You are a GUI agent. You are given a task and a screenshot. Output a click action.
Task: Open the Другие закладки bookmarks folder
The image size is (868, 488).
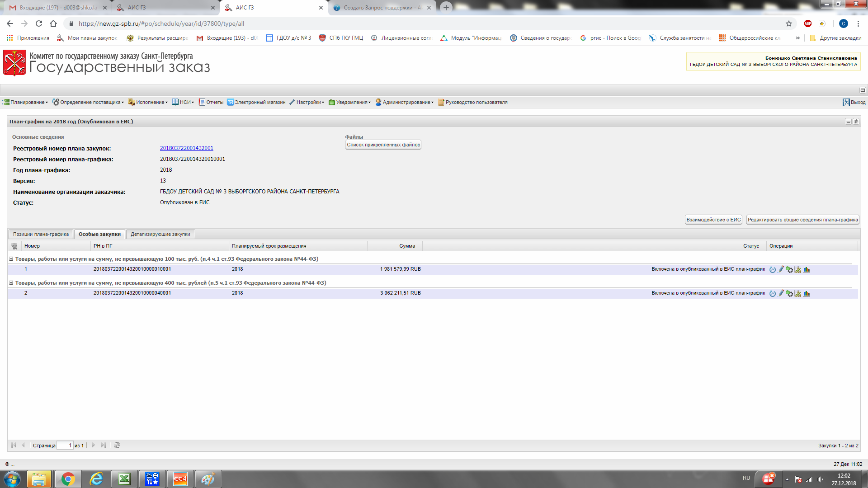835,38
